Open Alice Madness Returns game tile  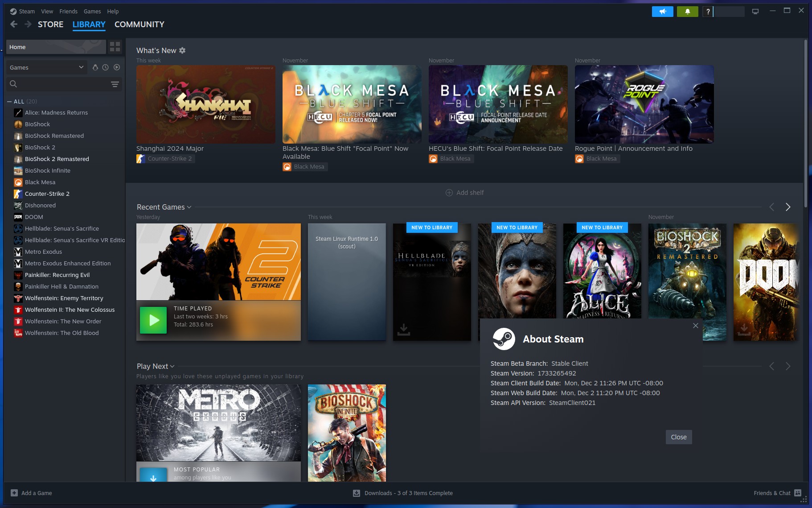click(x=602, y=271)
